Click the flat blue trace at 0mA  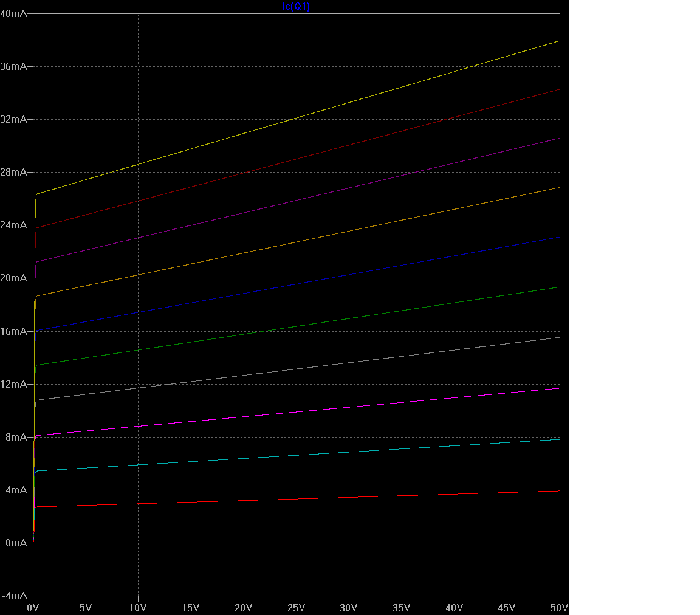coord(297,543)
